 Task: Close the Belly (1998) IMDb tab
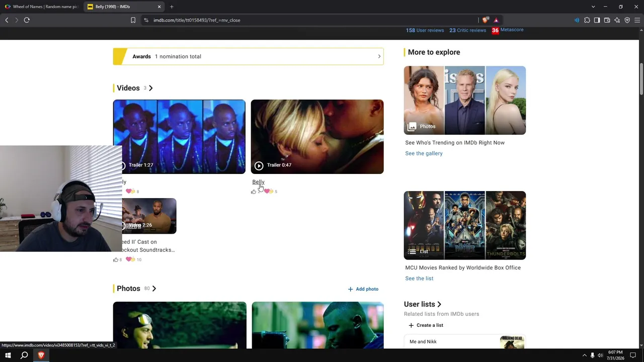pos(159,7)
